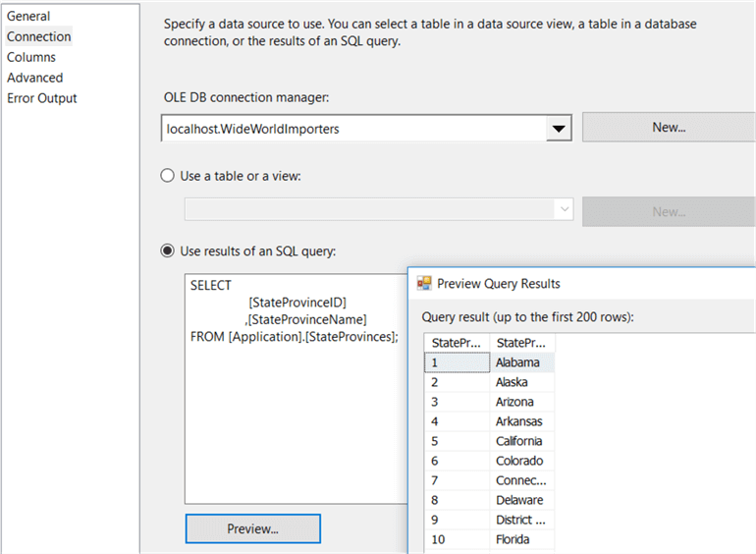This screenshot has width=756, height=554.
Task: Select 'Use results of an SQL query' option
Action: tap(167, 251)
